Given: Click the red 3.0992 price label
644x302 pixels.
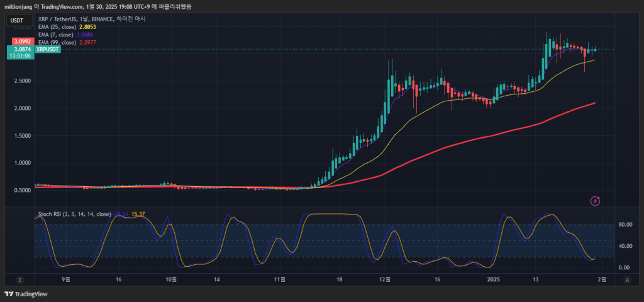Looking at the screenshot, I should (21, 42).
